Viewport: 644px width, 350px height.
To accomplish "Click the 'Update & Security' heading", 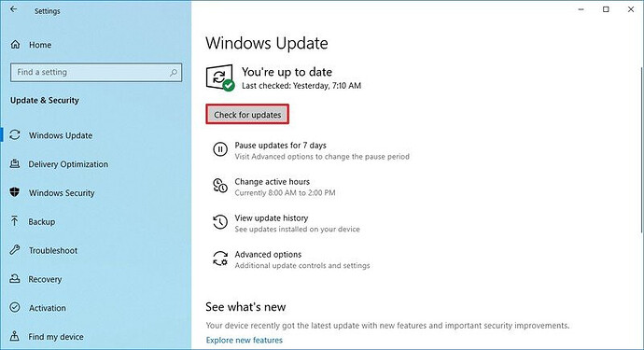I will [45, 100].
